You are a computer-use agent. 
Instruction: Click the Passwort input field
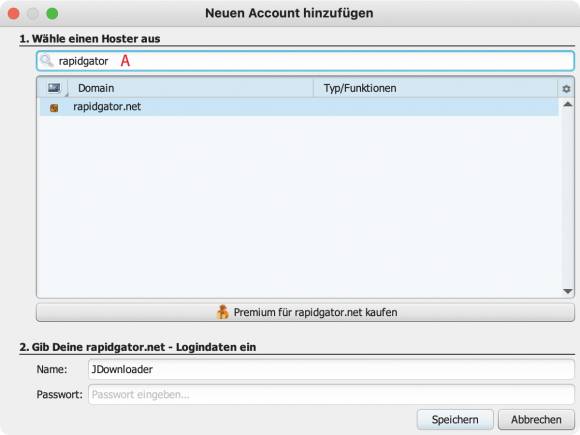[331, 394]
